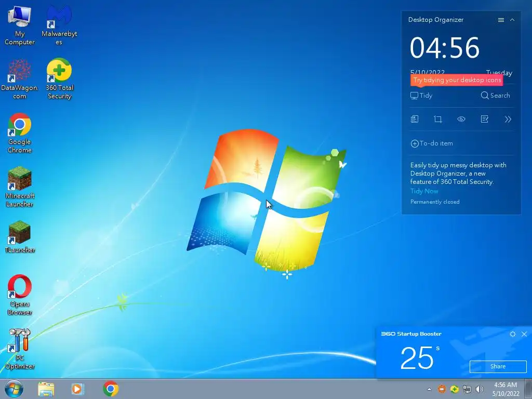Click the 25 s boot time value
The width and height of the screenshot is (532, 399).
coord(419,357)
